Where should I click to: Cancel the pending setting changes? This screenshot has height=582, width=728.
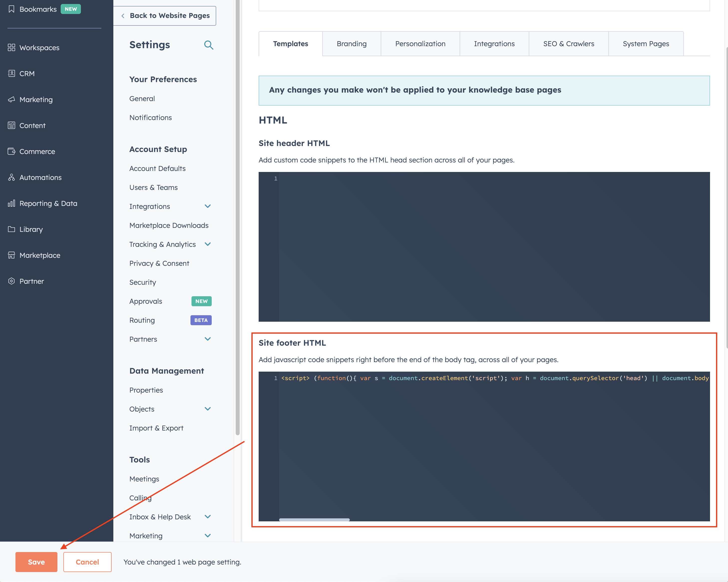coord(87,562)
